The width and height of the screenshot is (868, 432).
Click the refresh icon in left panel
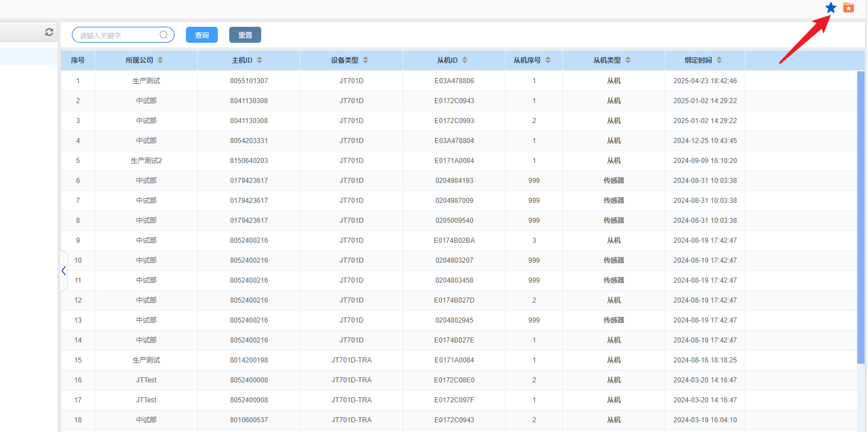[49, 32]
